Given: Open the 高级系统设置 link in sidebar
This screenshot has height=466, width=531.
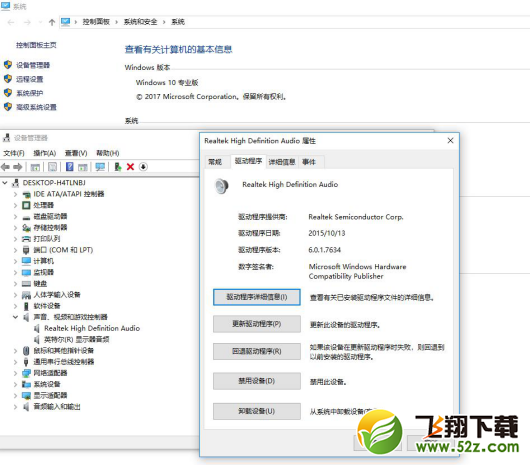Looking at the screenshot, I should [x=36, y=107].
